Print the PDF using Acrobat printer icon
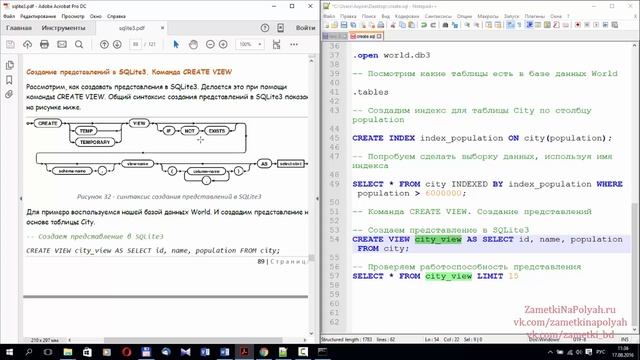The height and width of the screenshot is (360, 640). pos(44,44)
